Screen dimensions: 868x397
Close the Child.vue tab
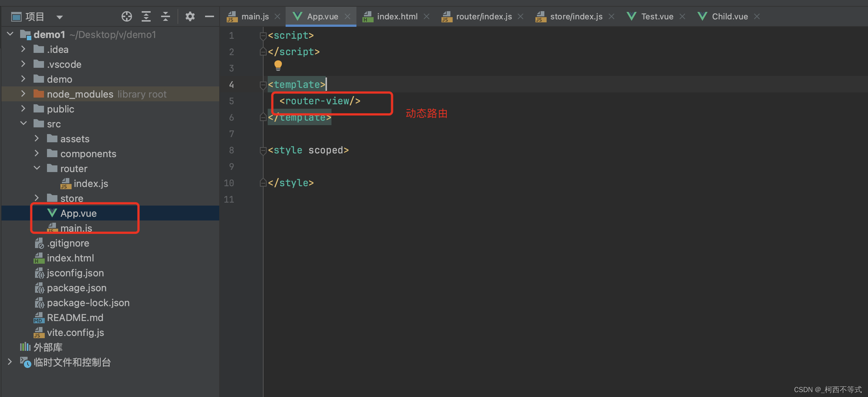tap(757, 17)
